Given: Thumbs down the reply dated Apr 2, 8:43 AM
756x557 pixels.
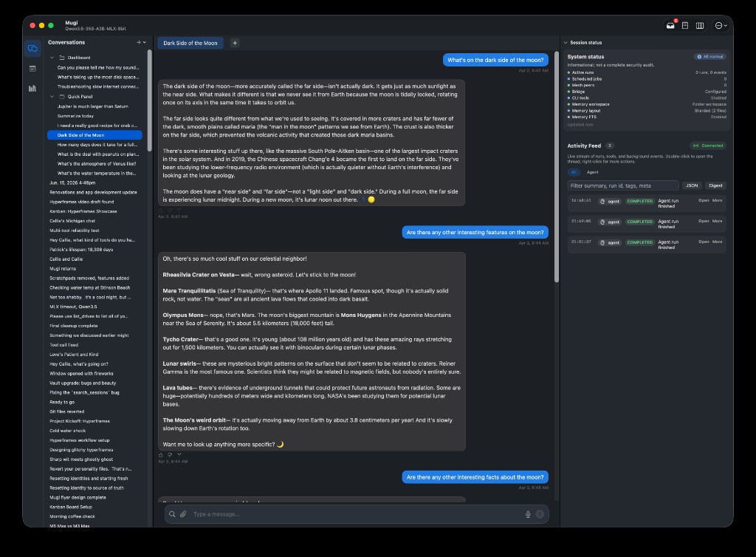Looking at the screenshot, I should (x=170, y=211).
